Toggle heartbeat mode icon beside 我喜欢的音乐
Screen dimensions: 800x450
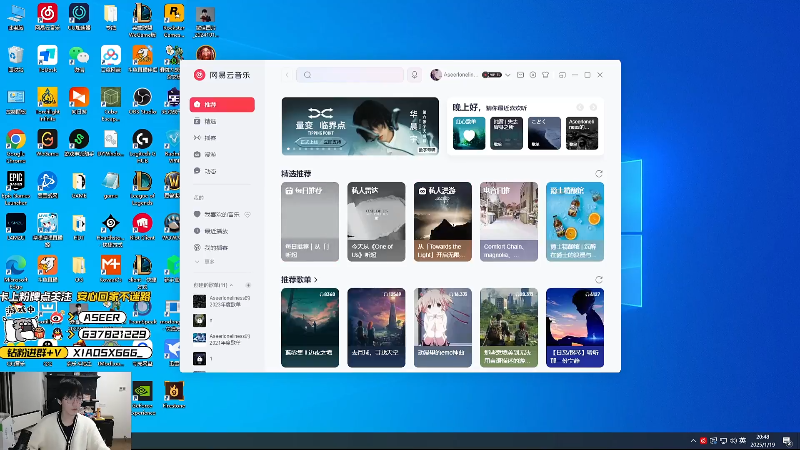click(x=248, y=215)
